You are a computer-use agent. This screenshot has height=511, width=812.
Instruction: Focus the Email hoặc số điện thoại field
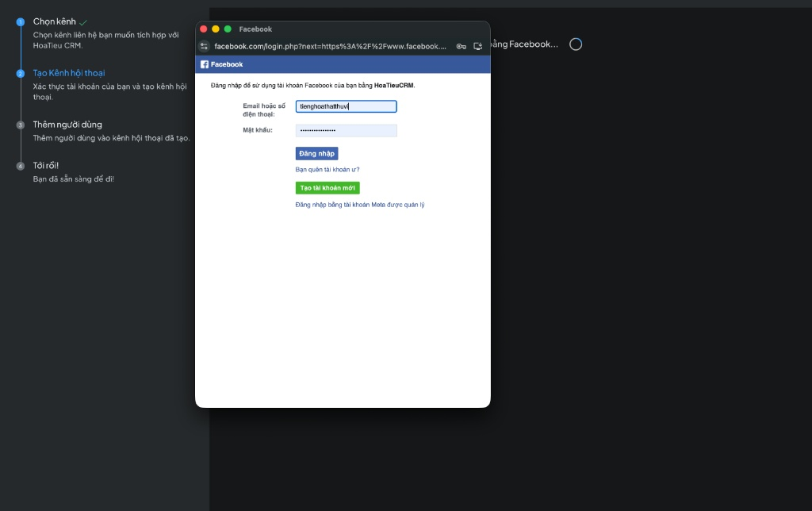(346, 106)
